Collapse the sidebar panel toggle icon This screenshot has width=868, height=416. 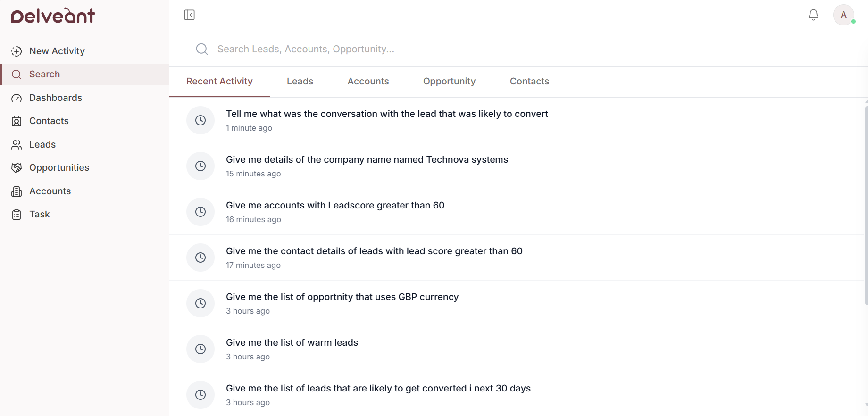coord(189,15)
